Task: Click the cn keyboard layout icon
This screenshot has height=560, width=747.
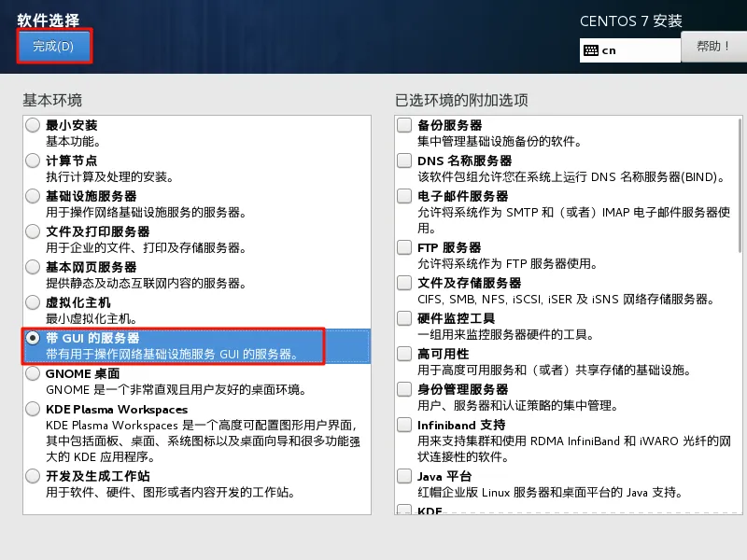Action: (x=591, y=50)
